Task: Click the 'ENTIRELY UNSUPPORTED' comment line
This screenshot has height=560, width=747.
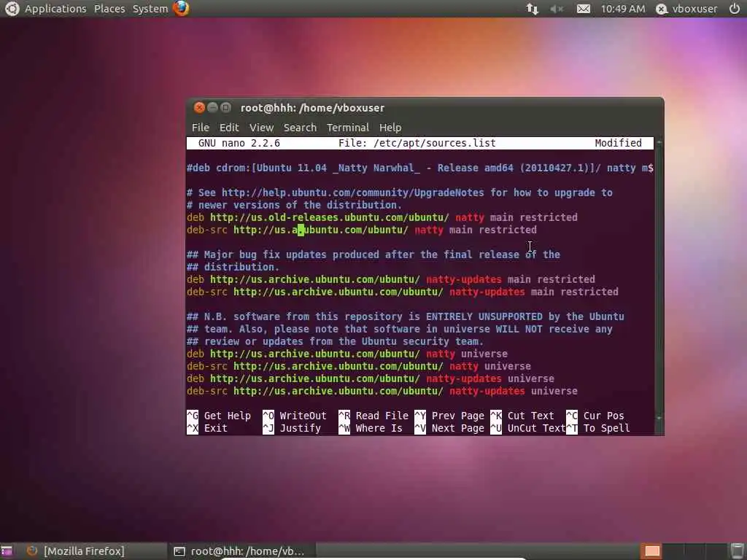Action: pyautogui.click(x=406, y=316)
